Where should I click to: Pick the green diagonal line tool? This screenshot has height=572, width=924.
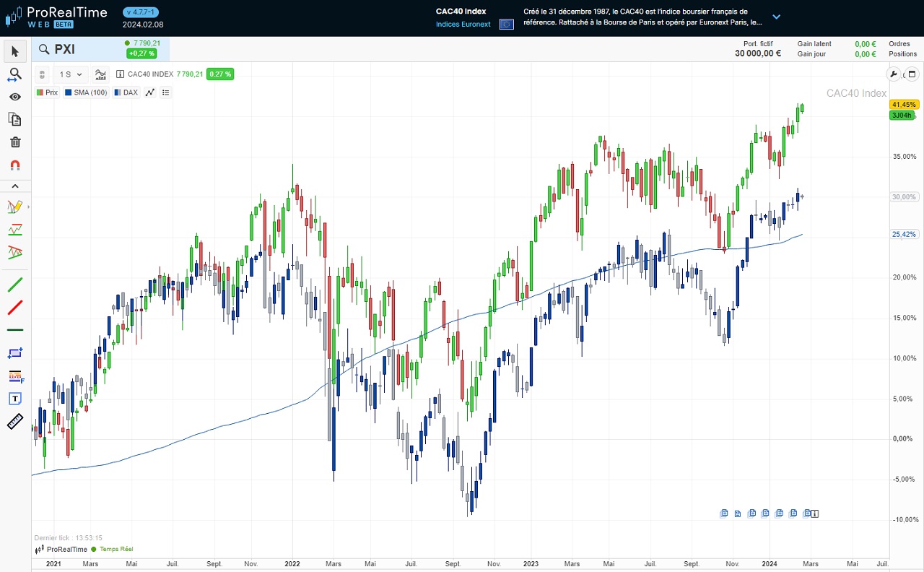[15, 285]
